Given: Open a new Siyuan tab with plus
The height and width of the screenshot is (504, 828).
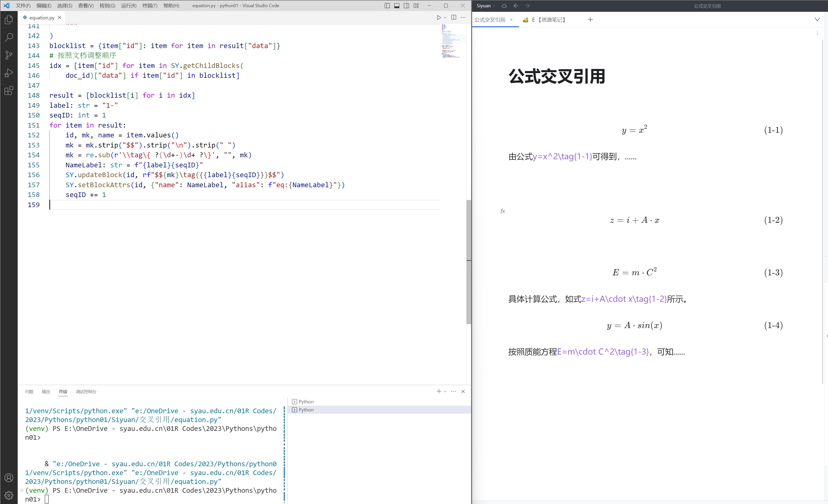Looking at the screenshot, I should point(590,19).
